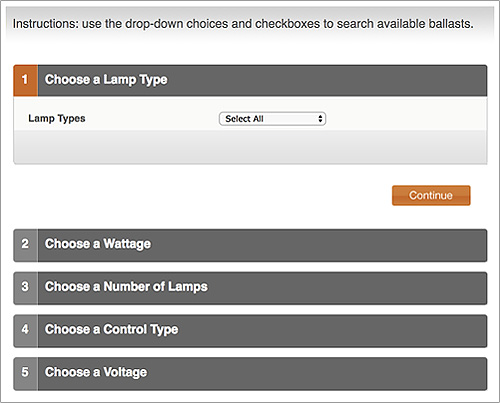Click the step 3 number badge
The width and height of the screenshot is (500, 403).
click(x=25, y=288)
